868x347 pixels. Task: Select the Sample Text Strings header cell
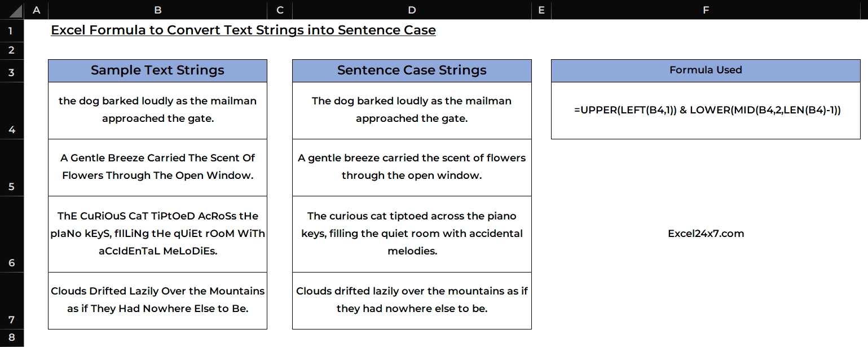(157, 70)
